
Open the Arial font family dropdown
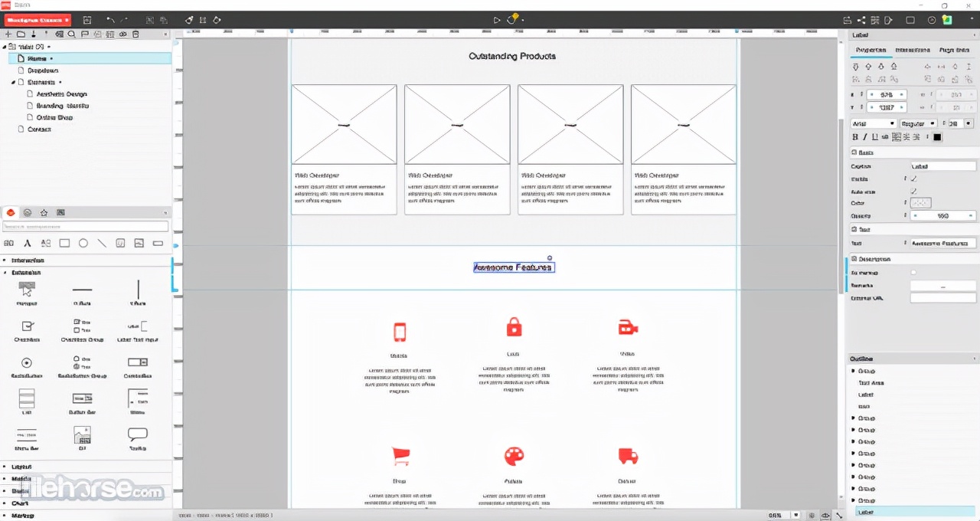[873, 123]
